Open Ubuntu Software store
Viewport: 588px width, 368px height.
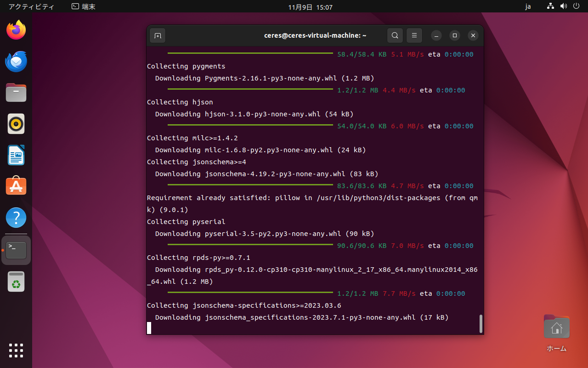tap(16, 187)
